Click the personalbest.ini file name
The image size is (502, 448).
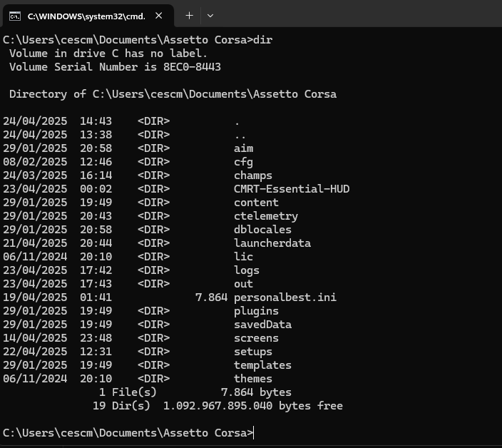(x=285, y=297)
